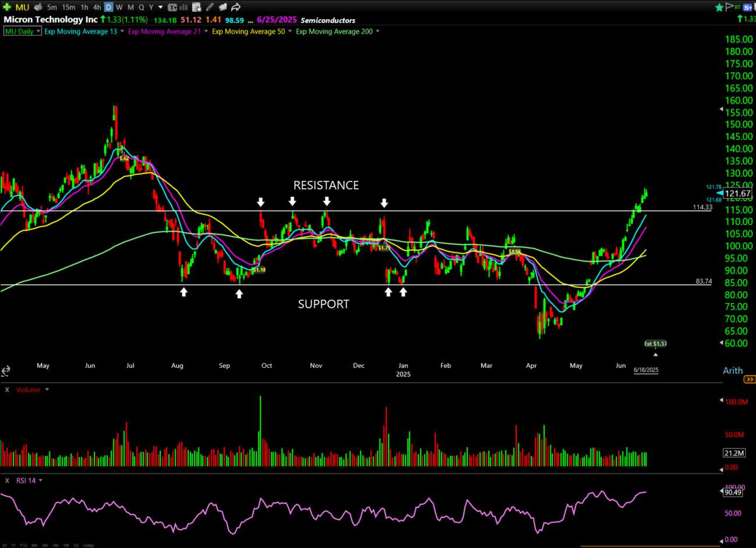Select the D daily timeframe
The height and width of the screenshot is (548, 756).
109,7
